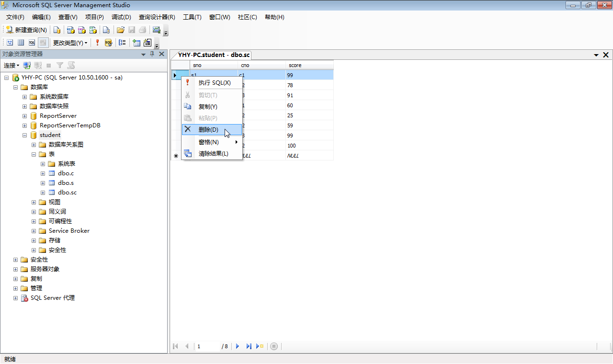Click the Add New Derived Table icon
Screen dimensions: 613x364
click(148, 43)
